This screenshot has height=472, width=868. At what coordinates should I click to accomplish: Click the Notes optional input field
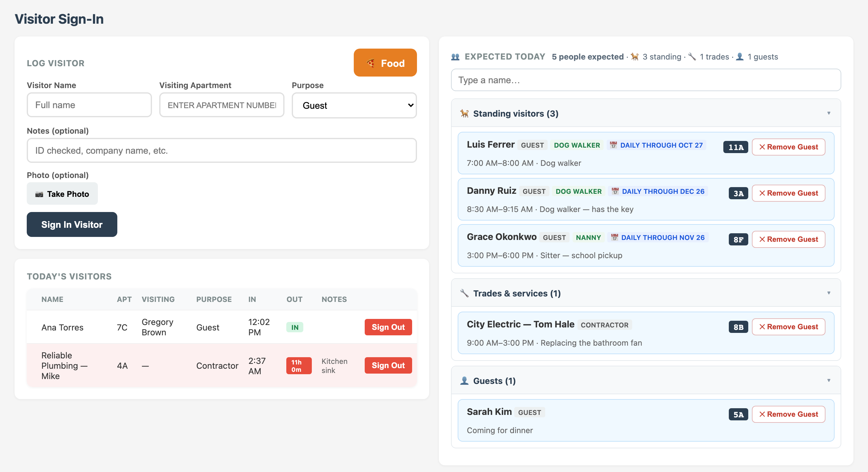[221, 150]
